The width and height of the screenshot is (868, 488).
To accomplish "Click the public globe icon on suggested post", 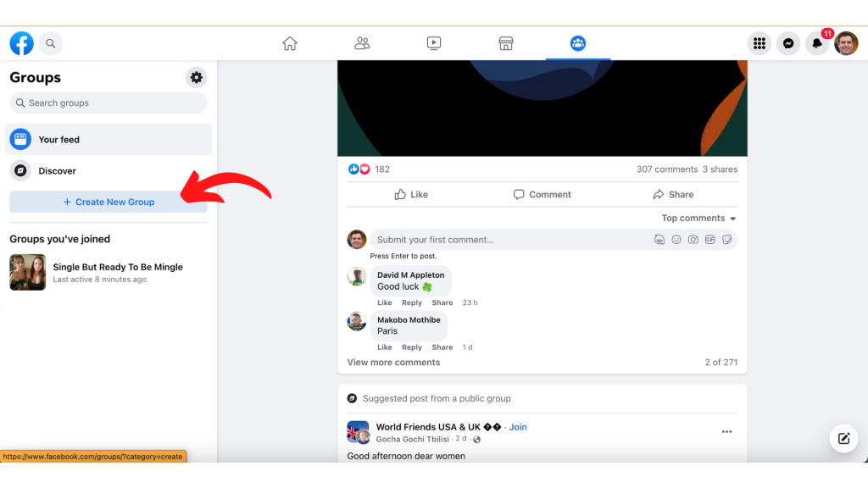I will click(477, 440).
